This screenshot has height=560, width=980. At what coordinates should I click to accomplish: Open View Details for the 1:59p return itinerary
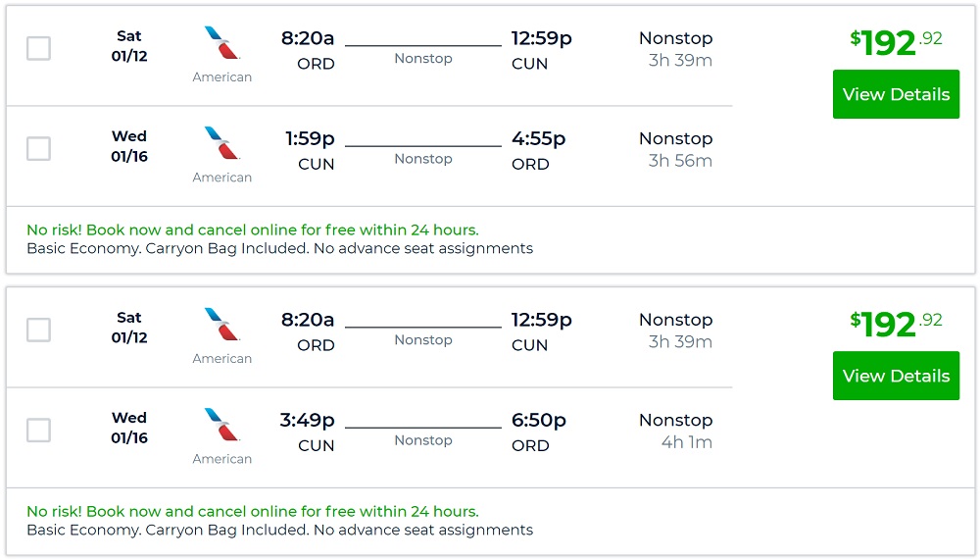(896, 94)
